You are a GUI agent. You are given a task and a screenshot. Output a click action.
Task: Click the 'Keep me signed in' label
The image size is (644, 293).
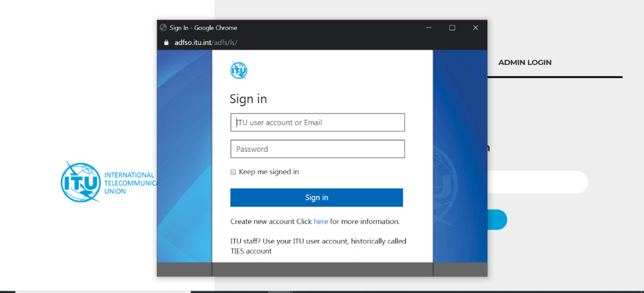(269, 172)
